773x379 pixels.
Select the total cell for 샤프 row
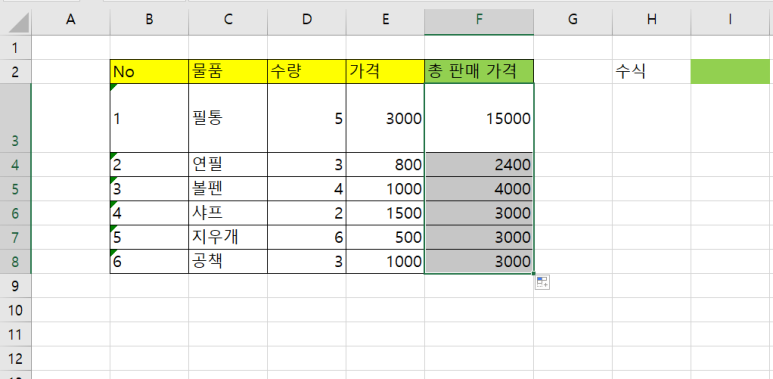tap(479, 213)
